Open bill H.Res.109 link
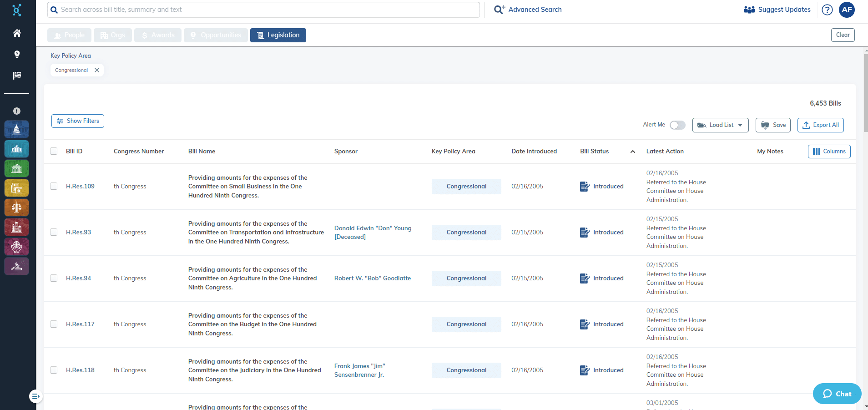 [80, 186]
